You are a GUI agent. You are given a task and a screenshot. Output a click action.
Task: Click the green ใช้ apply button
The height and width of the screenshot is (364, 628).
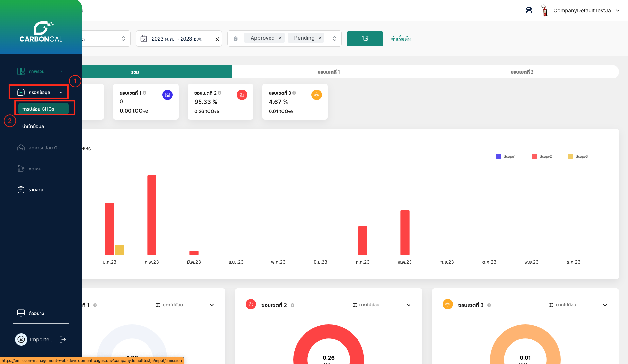point(365,39)
